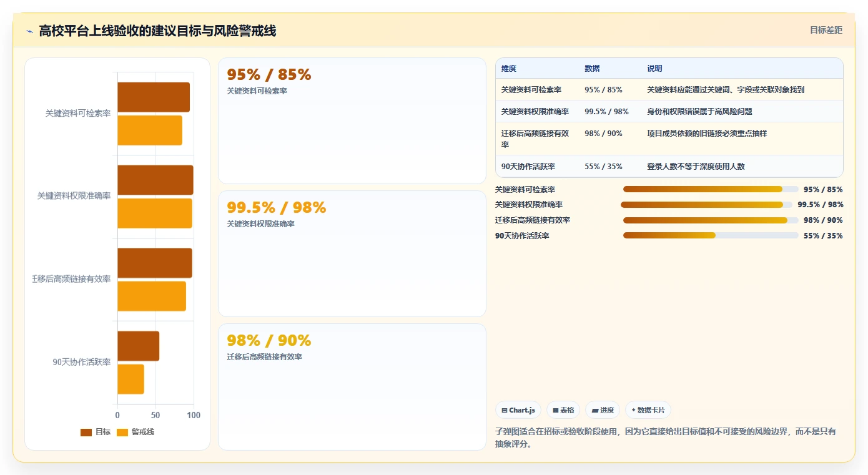Click the orange 警戒线 bar for 迁移后高频链接有效率
The width and height of the screenshot is (868, 475).
152,296
